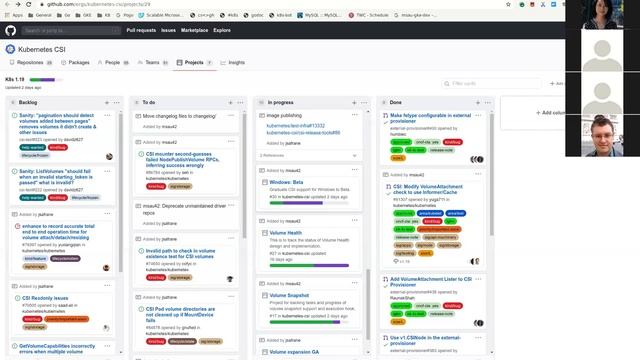
Task: Click the Volume Snapshot progress bar
Action: (309, 322)
